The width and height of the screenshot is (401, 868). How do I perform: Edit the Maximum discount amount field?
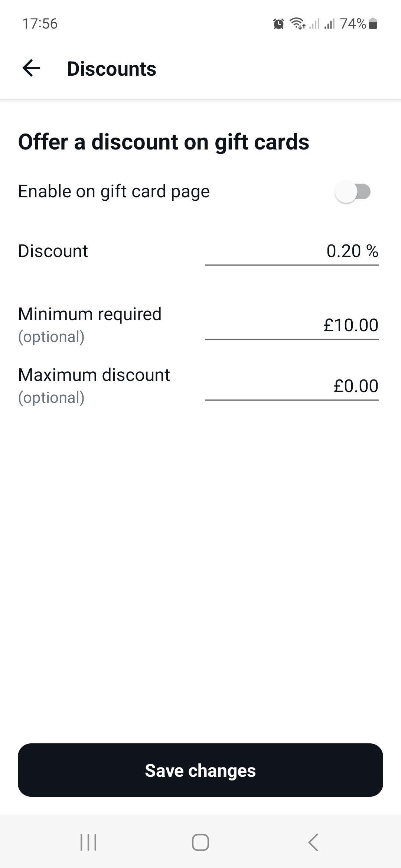click(292, 387)
